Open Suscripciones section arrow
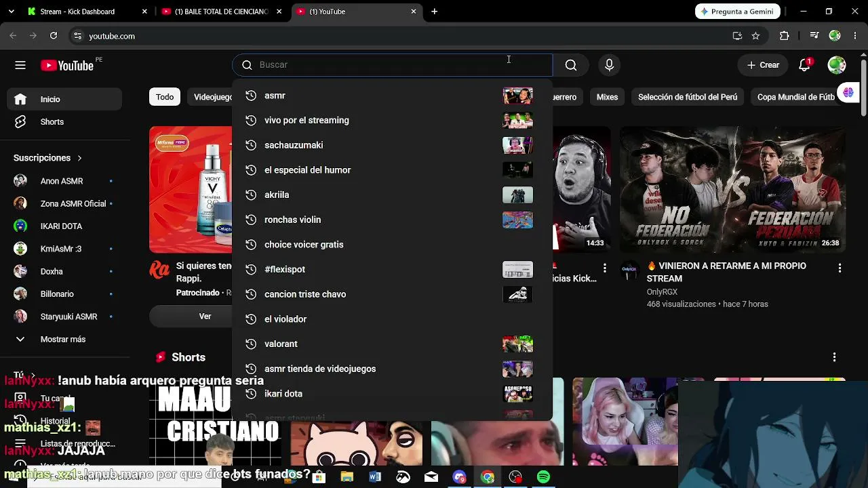 point(79,158)
